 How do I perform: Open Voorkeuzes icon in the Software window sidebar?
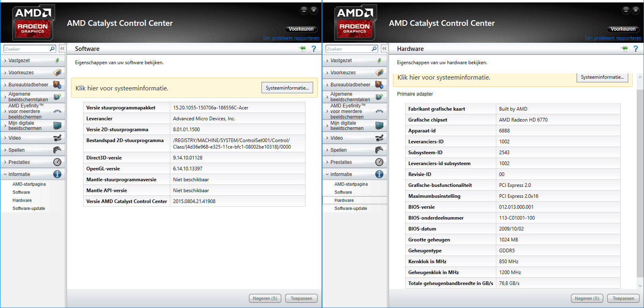57,73
